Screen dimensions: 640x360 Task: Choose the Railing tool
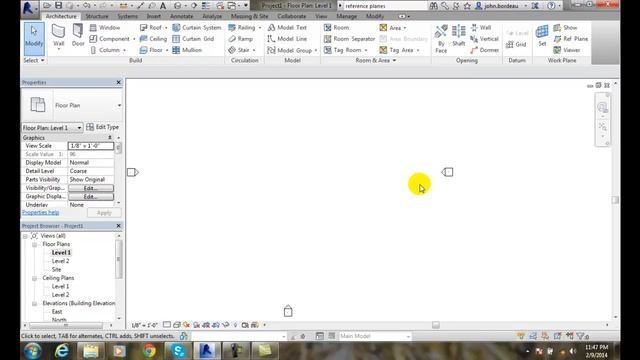[244, 27]
